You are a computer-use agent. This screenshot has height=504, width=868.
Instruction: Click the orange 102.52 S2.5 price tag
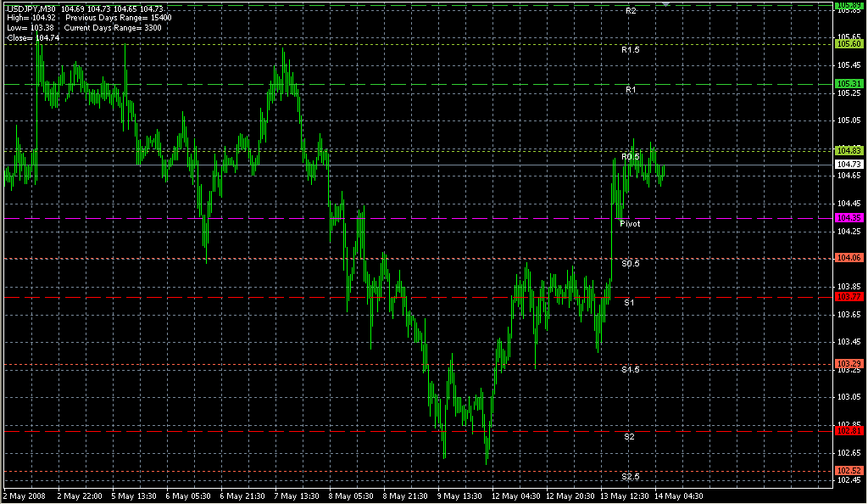(849, 470)
